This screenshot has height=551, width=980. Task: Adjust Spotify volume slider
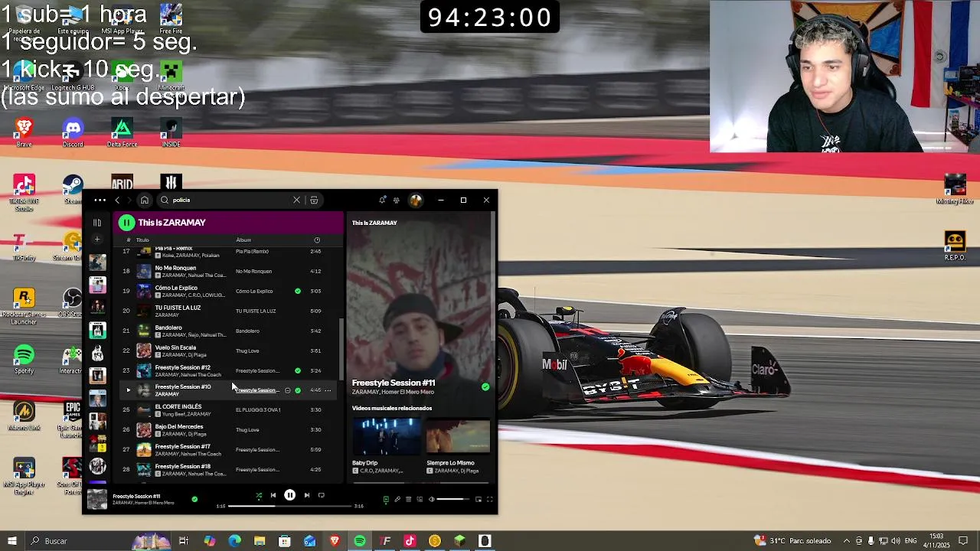453,500
